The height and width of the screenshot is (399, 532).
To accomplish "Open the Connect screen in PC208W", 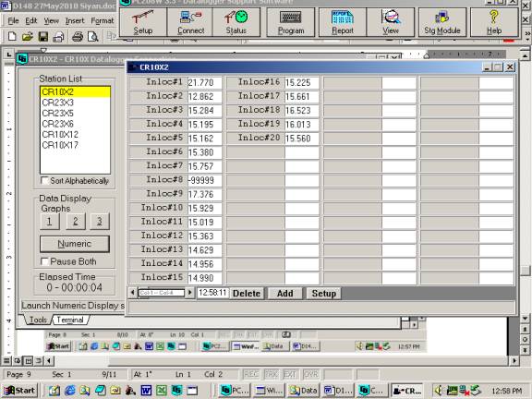I will click(x=190, y=22).
